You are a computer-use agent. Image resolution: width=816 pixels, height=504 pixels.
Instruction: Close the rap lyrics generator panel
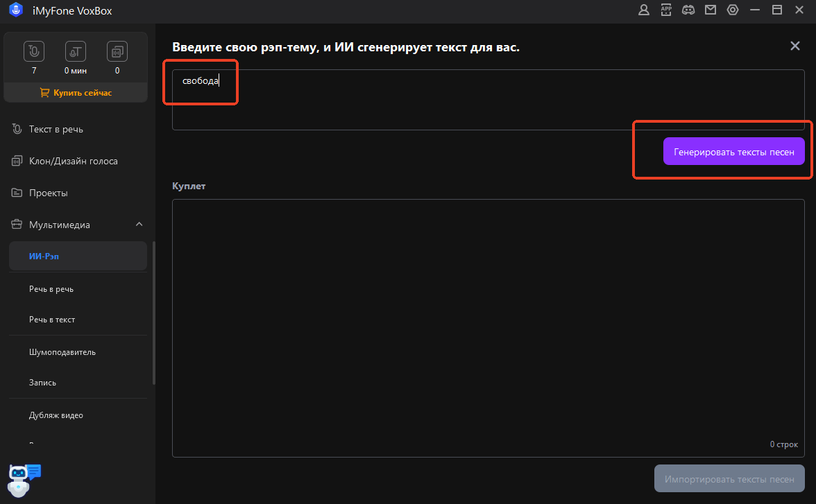click(795, 46)
